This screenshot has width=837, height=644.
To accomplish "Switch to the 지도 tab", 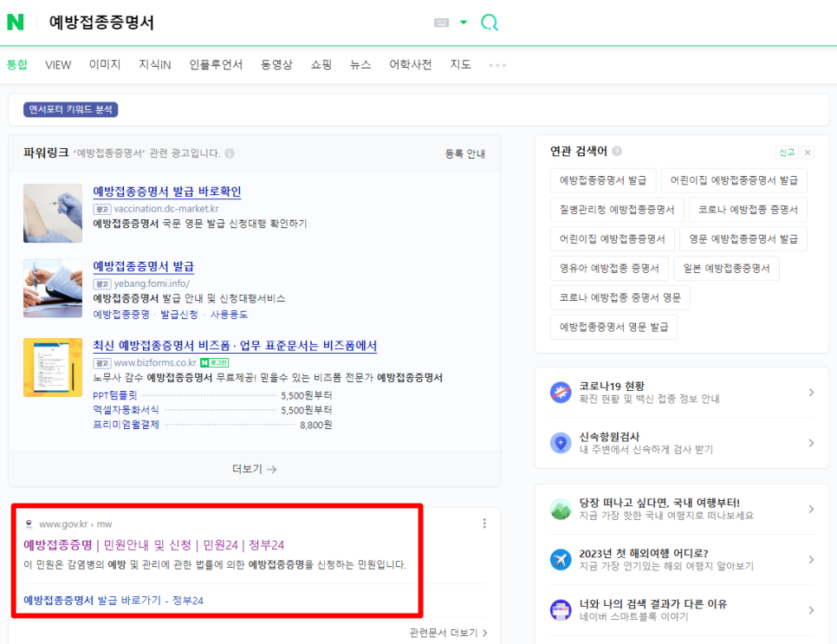I will (x=460, y=65).
